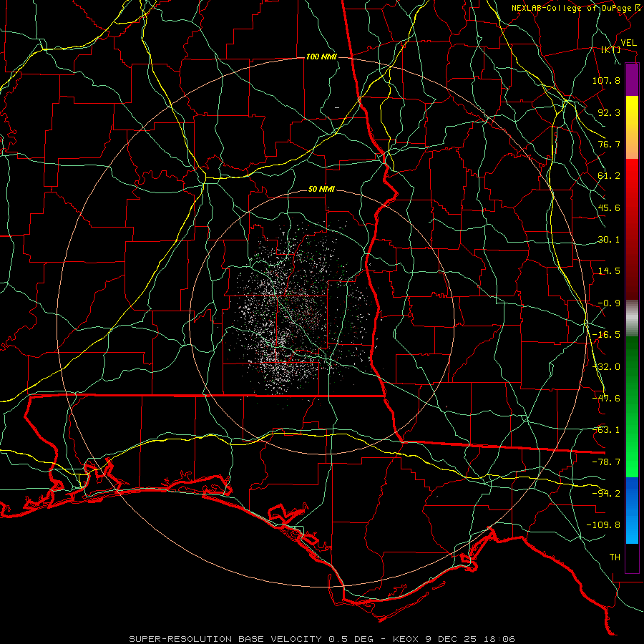Select the 30.1 velocity scale value

pos(609,240)
